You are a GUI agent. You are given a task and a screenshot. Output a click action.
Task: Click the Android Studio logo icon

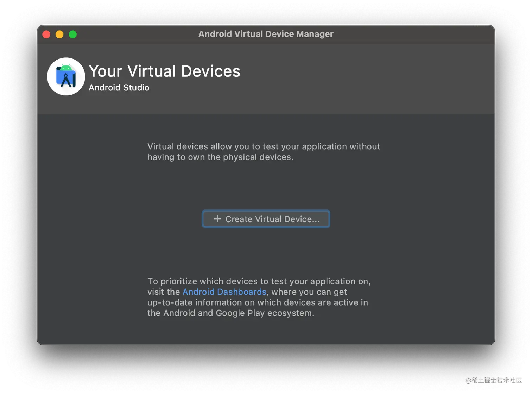66,76
